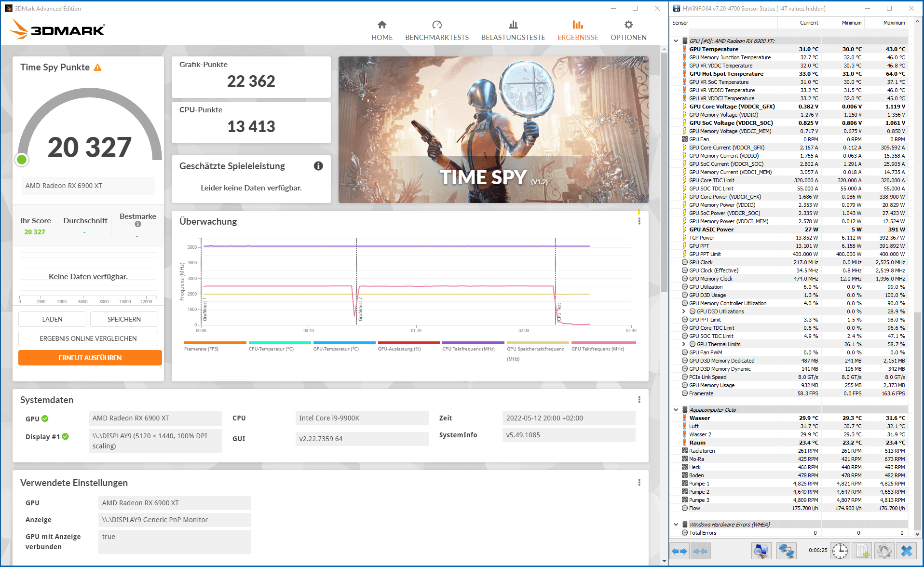Expand the GPU D3D Utilizations row
Viewport: 924px width, 567px height.
tap(684, 311)
